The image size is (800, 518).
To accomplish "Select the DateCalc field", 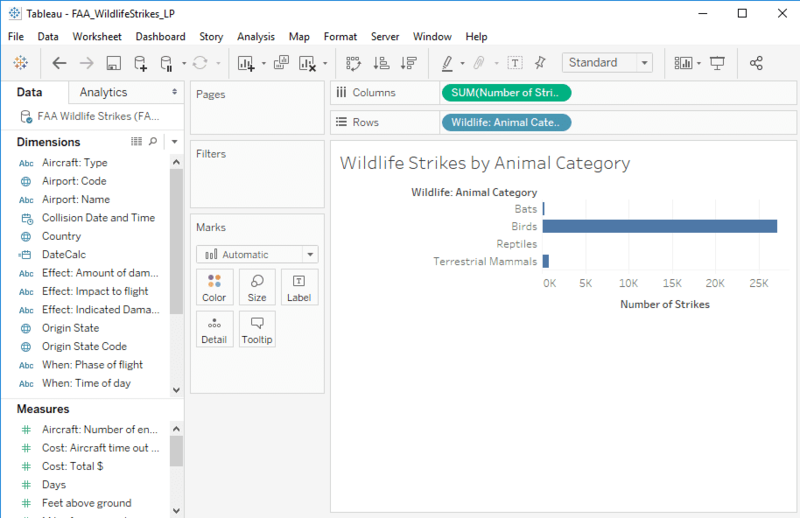I will click(x=64, y=255).
